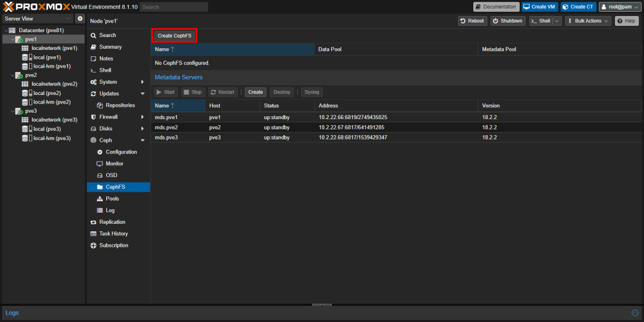Click address 10.2.22.67:6817/641491285
The height and width of the screenshot is (322, 644).
[x=352, y=127]
